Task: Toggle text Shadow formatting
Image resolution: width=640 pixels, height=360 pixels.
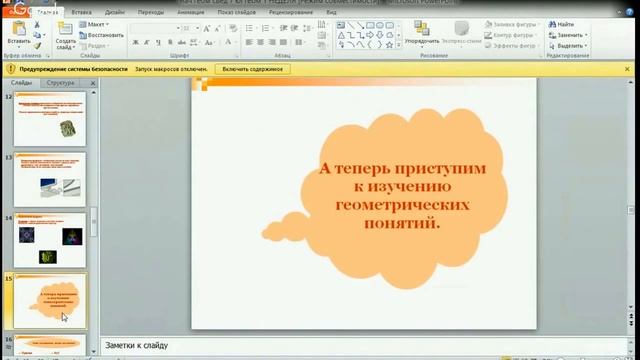Action: tap(170, 42)
